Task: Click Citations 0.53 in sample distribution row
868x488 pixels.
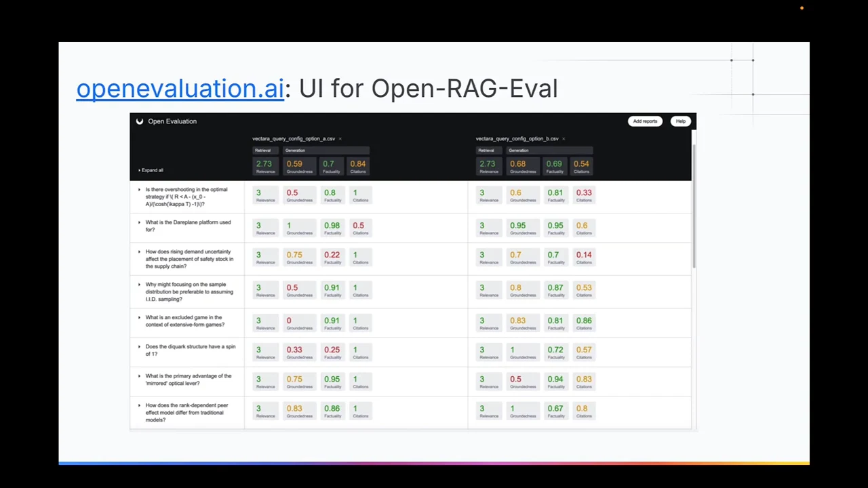Action: tap(584, 290)
